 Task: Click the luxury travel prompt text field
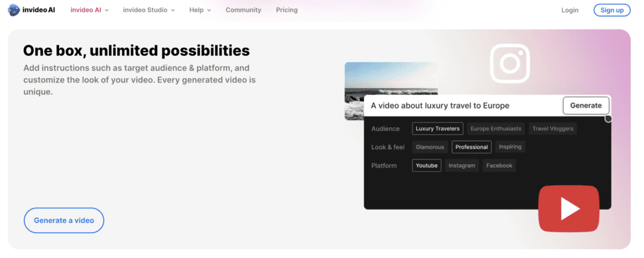(x=464, y=106)
